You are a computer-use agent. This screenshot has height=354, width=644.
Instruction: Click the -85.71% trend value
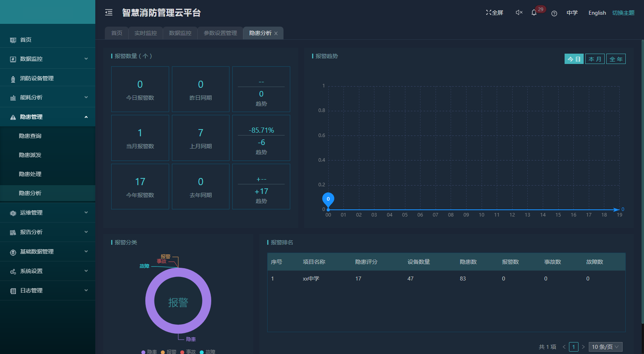(261, 130)
